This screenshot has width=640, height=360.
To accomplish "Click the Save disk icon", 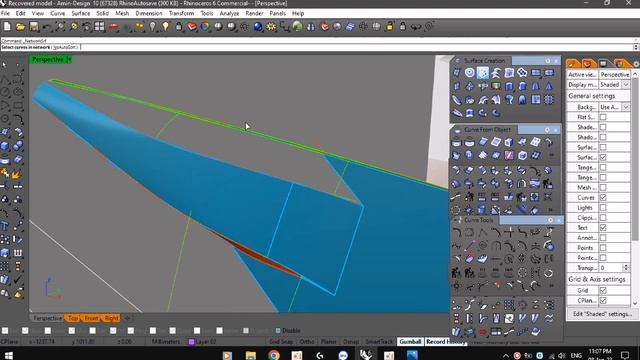I will tap(34, 27).
